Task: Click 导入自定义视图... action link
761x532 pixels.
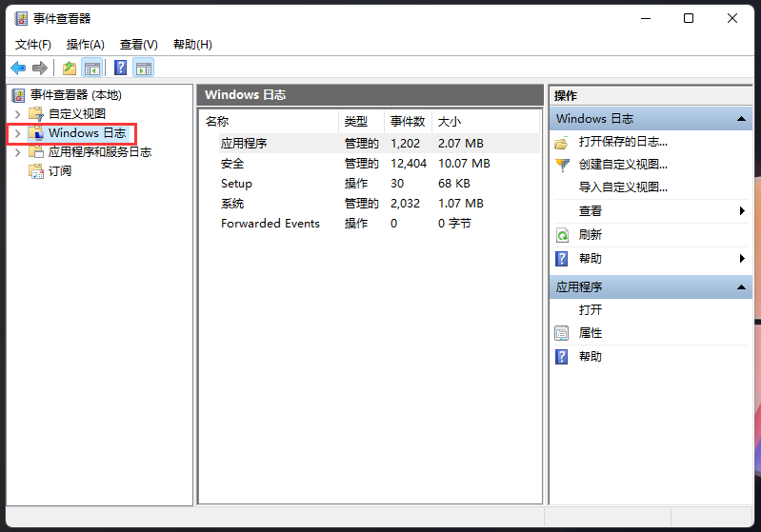Action: (x=623, y=187)
